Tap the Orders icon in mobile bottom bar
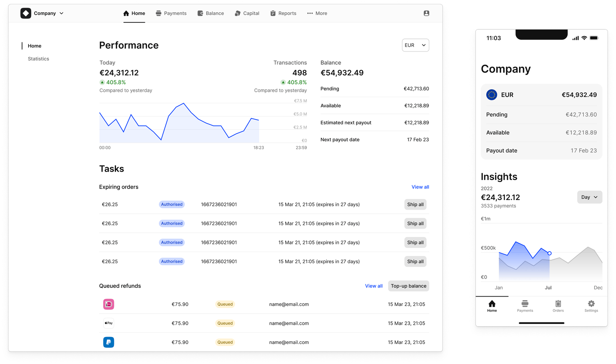Screen dimensions: 616x364 click(x=558, y=304)
